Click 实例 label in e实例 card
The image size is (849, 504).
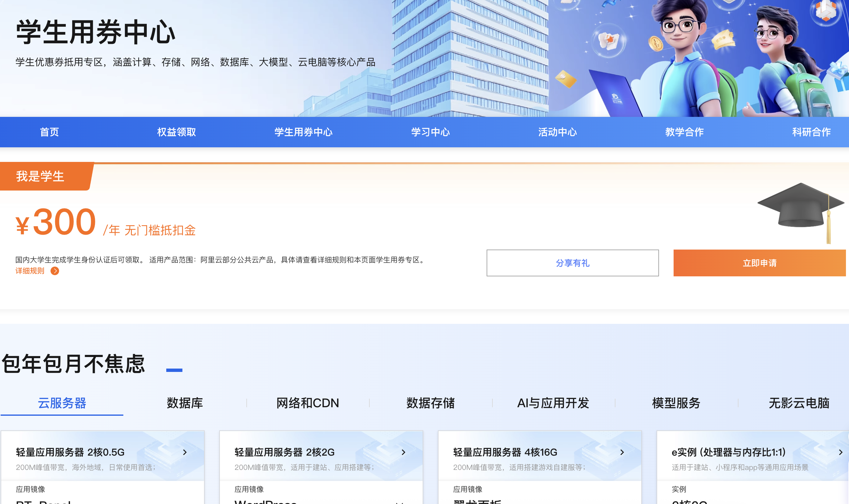pos(679,489)
